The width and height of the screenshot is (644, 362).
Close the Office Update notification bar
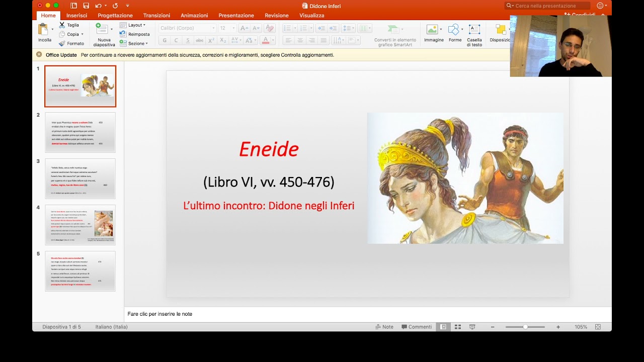39,55
